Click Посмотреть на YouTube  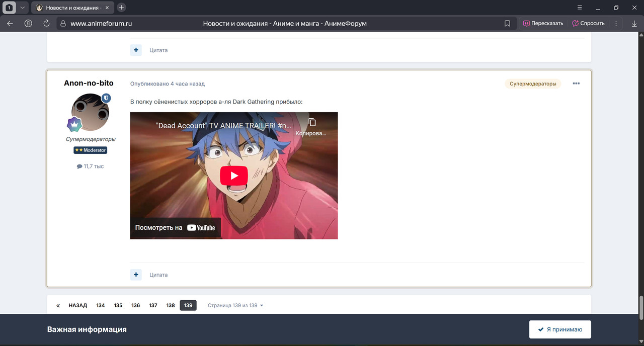(x=175, y=227)
